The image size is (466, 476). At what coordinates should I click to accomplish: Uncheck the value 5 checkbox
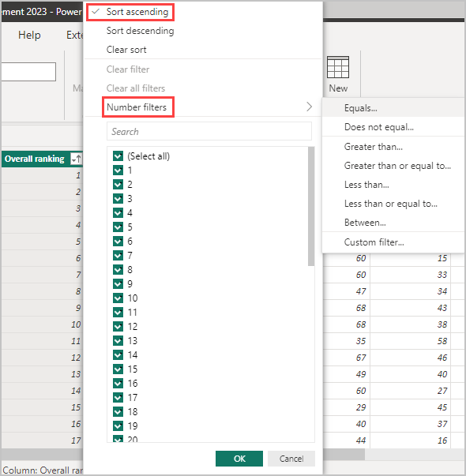(x=118, y=227)
